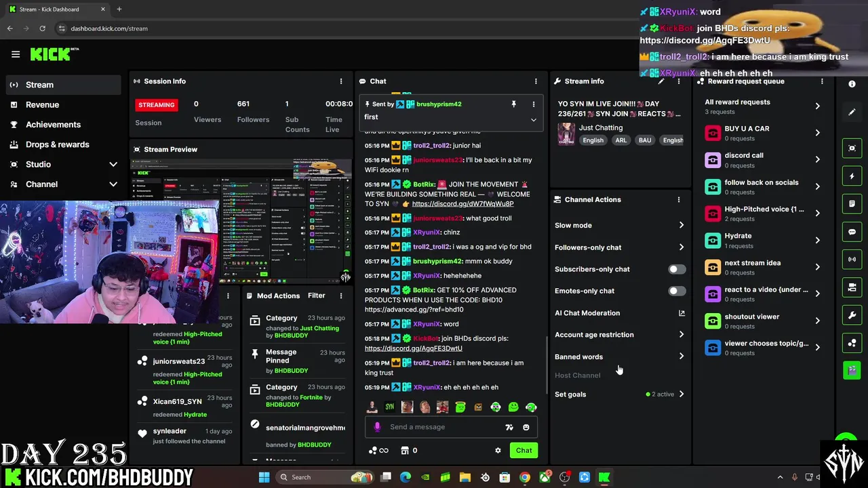Click the green Chat send button
This screenshot has height=488, width=868.
[x=524, y=451]
